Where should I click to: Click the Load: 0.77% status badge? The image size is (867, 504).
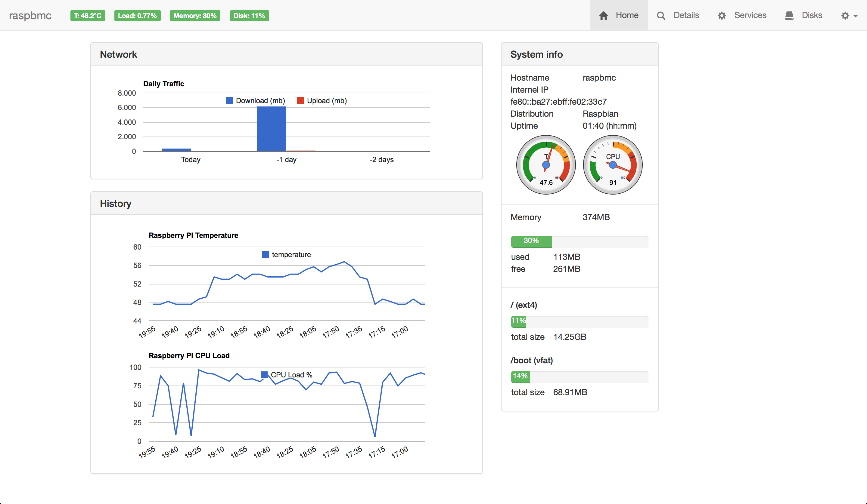[x=137, y=16]
